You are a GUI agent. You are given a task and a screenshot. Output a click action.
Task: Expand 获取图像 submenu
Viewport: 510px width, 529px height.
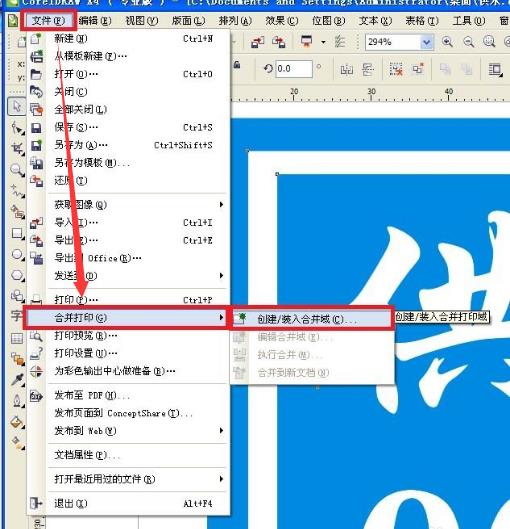128,204
